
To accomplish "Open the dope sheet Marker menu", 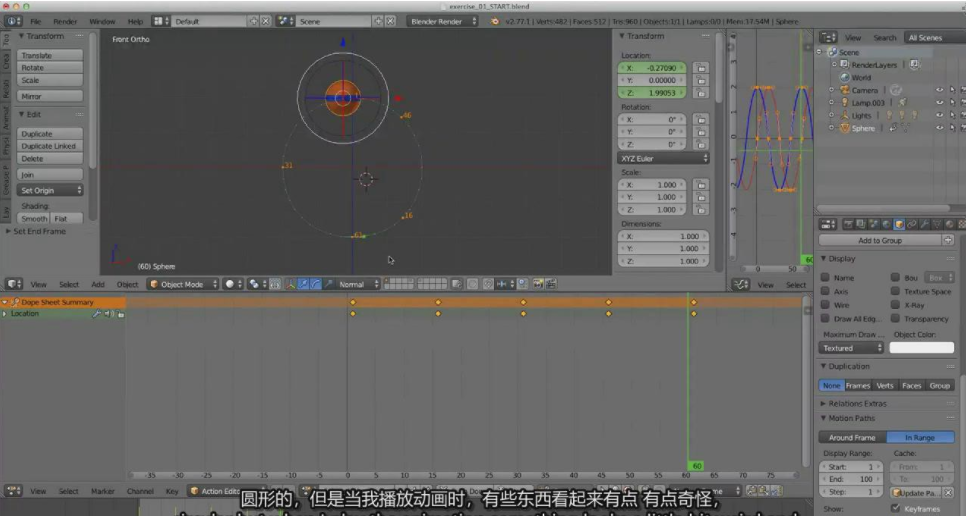I will 103,491.
